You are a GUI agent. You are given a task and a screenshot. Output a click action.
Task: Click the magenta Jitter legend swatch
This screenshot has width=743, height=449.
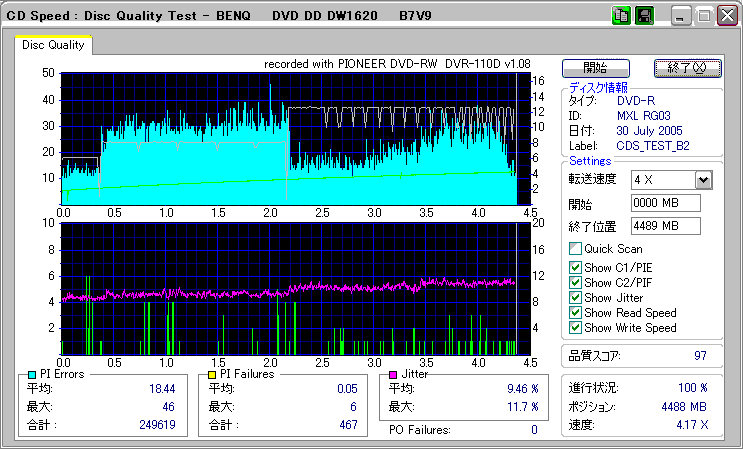point(394,374)
